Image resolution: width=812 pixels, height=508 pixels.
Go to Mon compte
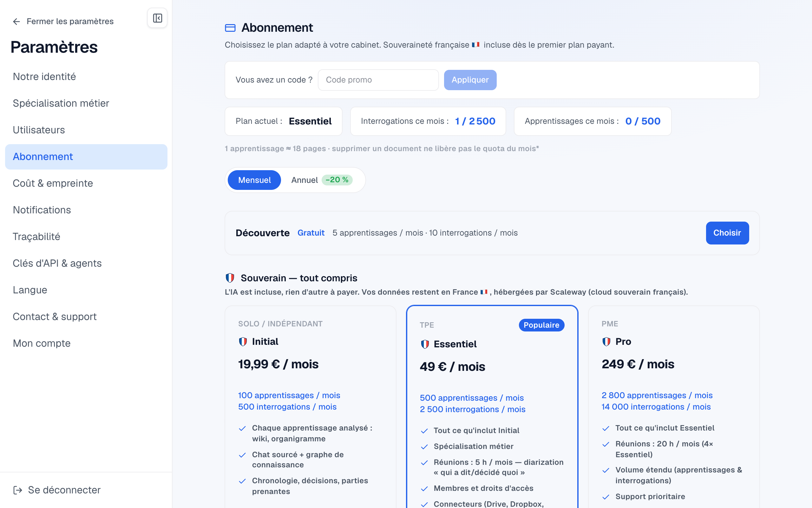86,343
